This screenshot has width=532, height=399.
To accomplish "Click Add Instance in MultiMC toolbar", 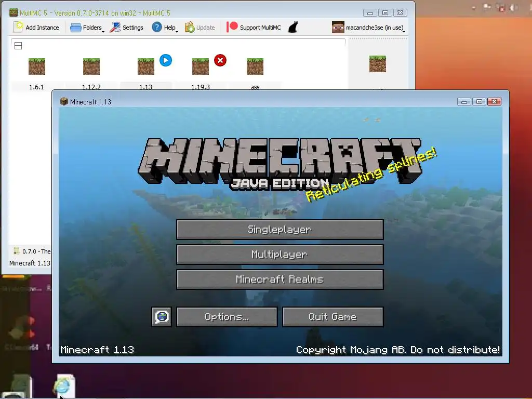I will (x=36, y=28).
